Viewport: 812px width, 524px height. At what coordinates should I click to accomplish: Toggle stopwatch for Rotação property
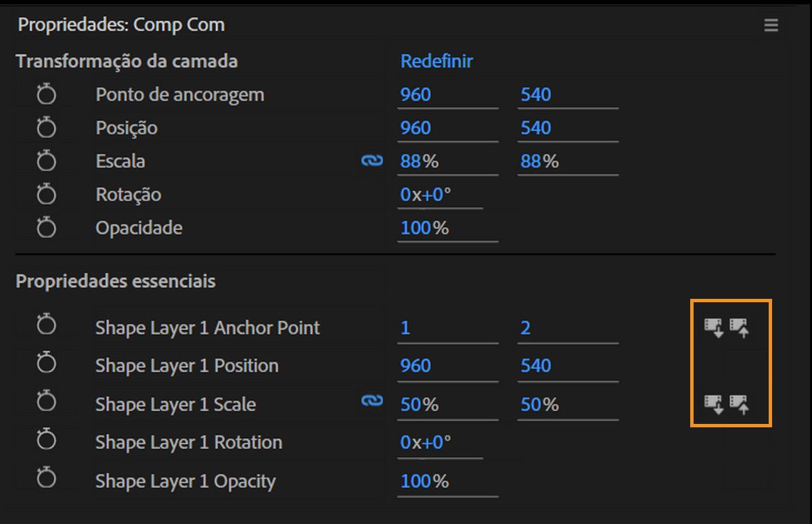[x=46, y=194]
